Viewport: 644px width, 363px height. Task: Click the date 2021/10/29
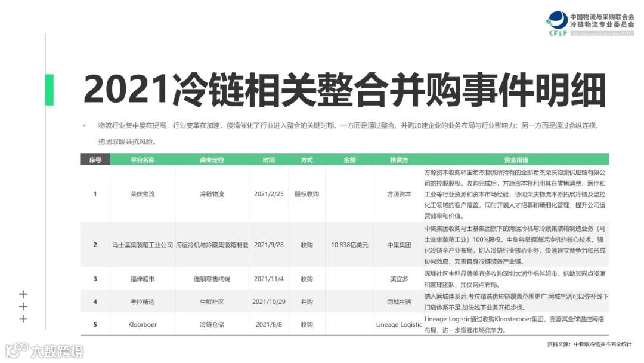tap(268, 302)
